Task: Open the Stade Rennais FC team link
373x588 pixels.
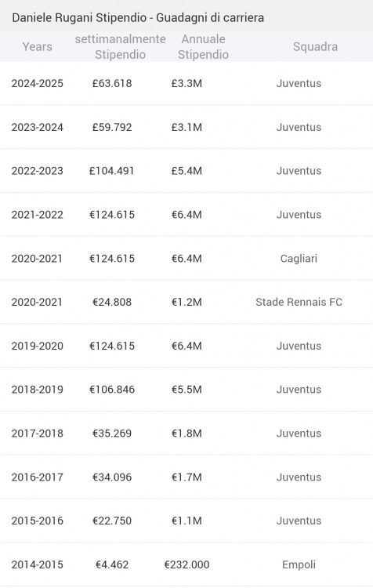Action: pos(299,302)
